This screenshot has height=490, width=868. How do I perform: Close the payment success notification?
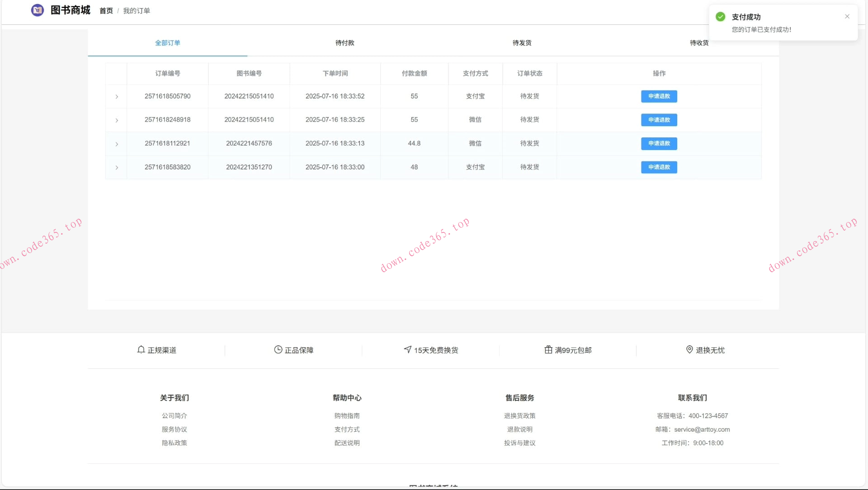point(847,17)
